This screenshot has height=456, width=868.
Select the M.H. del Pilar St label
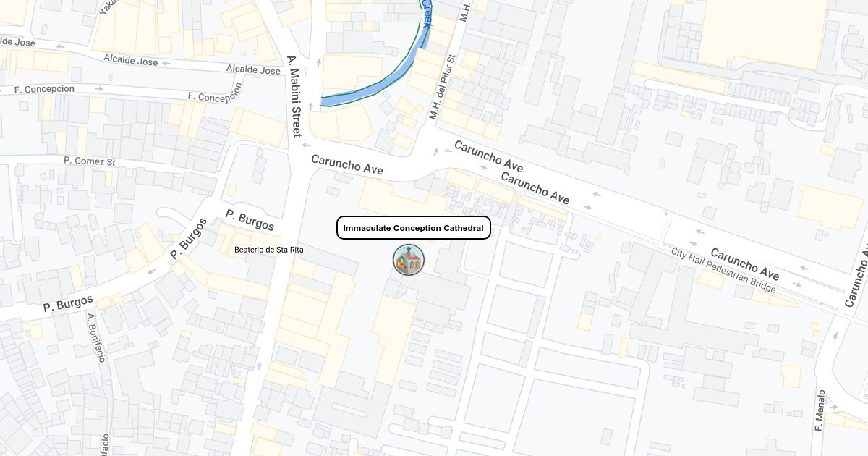[x=443, y=87]
